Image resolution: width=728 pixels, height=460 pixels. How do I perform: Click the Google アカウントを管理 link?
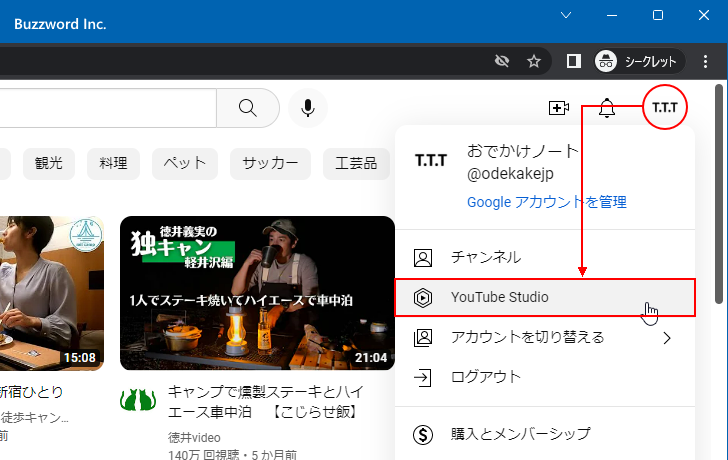[x=546, y=202]
